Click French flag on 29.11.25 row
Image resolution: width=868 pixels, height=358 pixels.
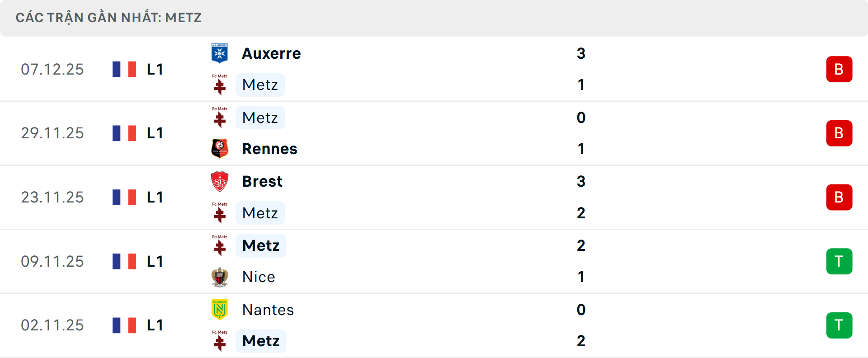tap(124, 133)
